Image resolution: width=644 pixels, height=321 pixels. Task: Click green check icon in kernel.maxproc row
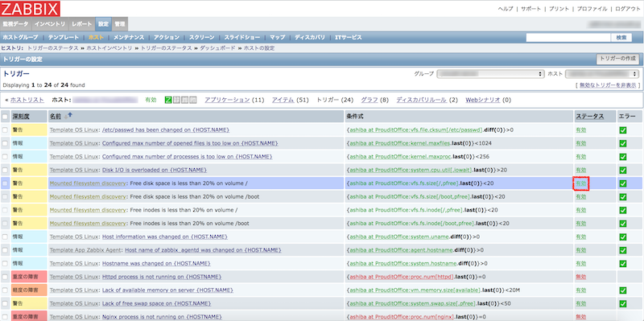[623, 157]
